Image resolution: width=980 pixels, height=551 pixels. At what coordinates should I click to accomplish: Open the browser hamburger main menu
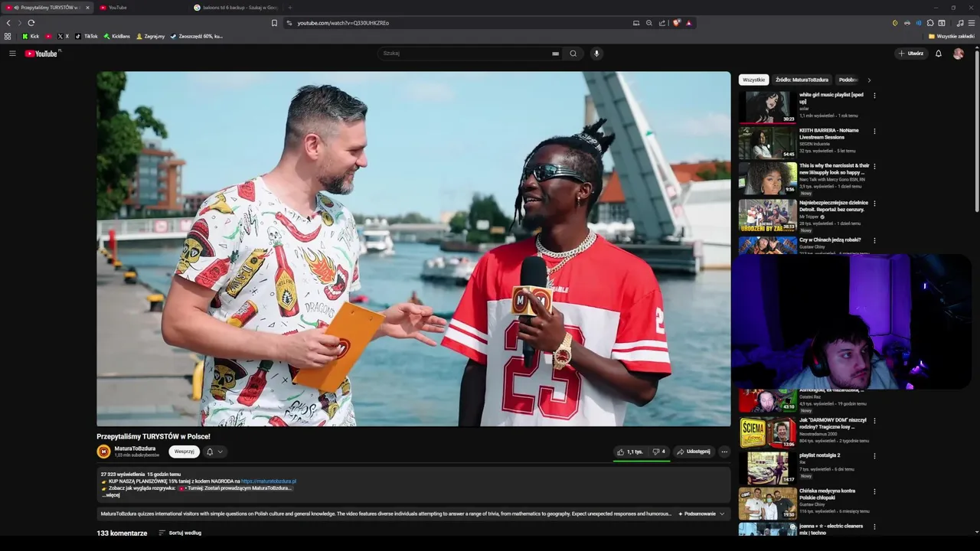pos(972,23)
